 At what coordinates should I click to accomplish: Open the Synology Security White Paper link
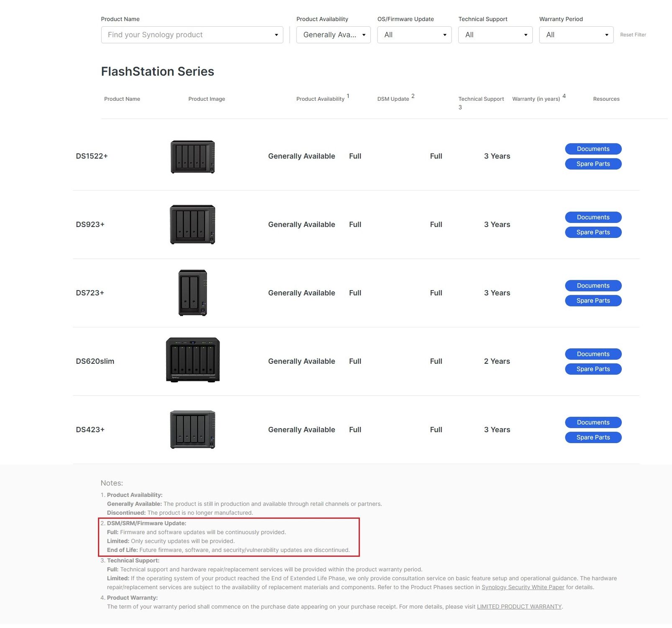coord(523,587)
